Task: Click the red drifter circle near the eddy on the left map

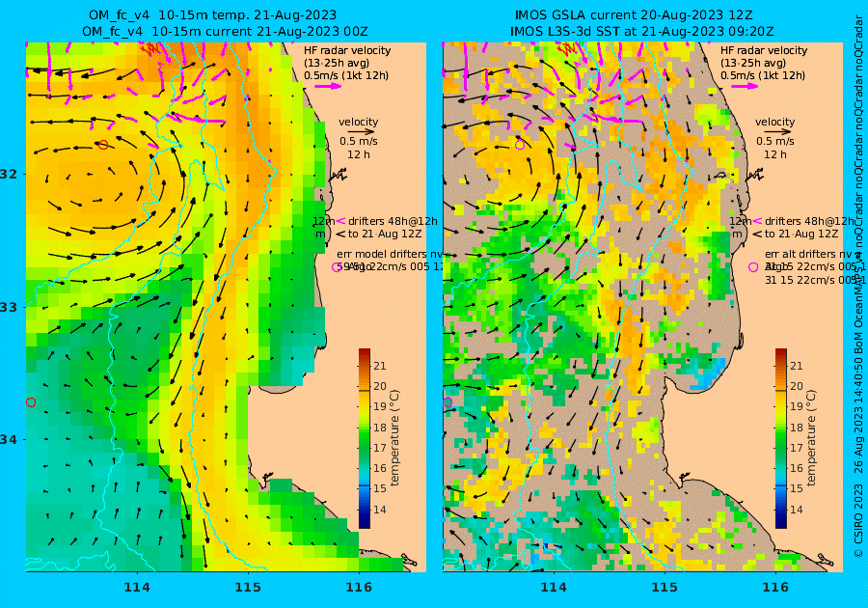Action: [103, 145]
